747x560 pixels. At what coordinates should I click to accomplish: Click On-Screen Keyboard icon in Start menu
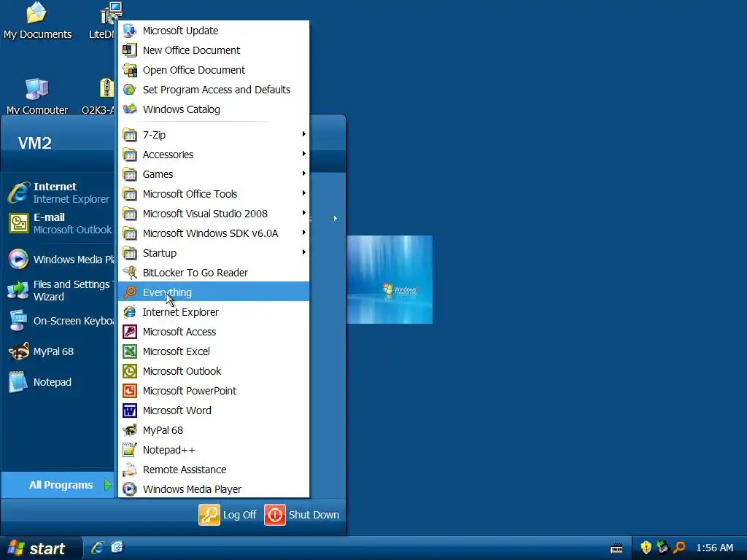pos(18,321)
